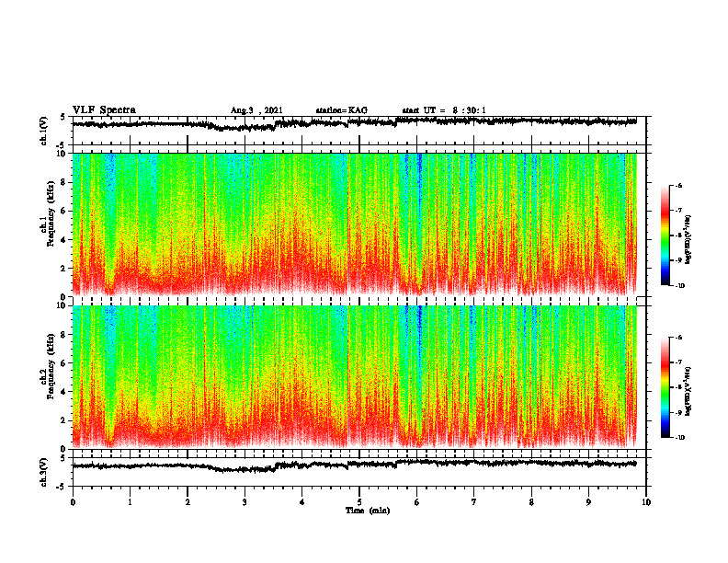Click the ch.1 spectrogram panel
The width and height of the screenshot is (728, 563).
coord(355,224)
